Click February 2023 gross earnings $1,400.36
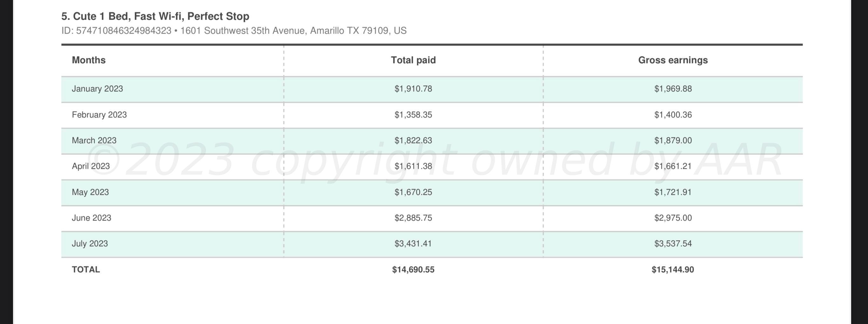868x324 pixels. click(x=673, y=115)
